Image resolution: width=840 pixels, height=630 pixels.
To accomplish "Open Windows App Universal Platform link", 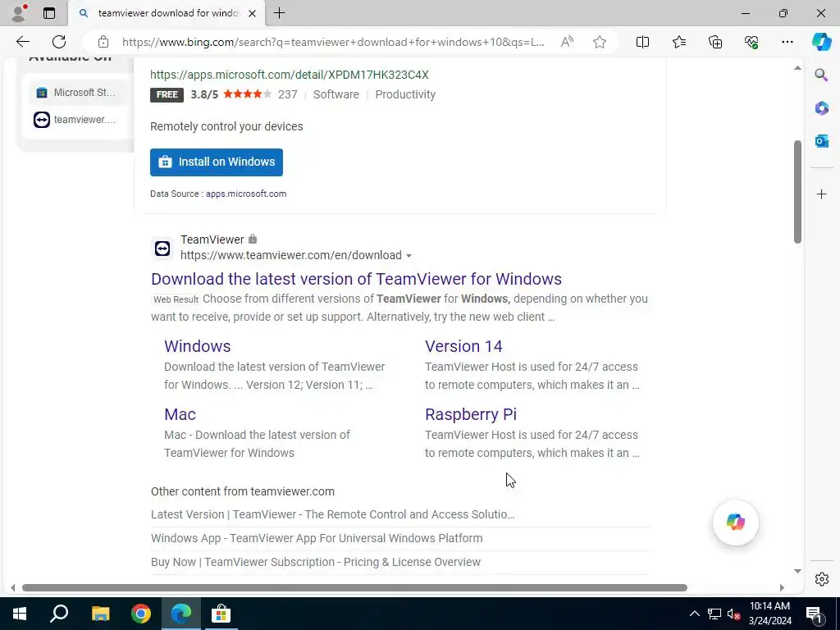I will [x=317, y=538].
